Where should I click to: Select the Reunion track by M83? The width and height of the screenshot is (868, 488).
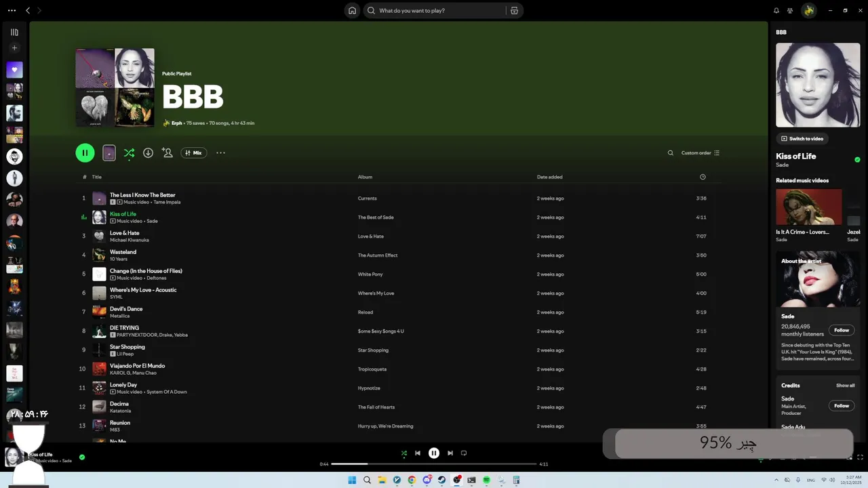399,426
